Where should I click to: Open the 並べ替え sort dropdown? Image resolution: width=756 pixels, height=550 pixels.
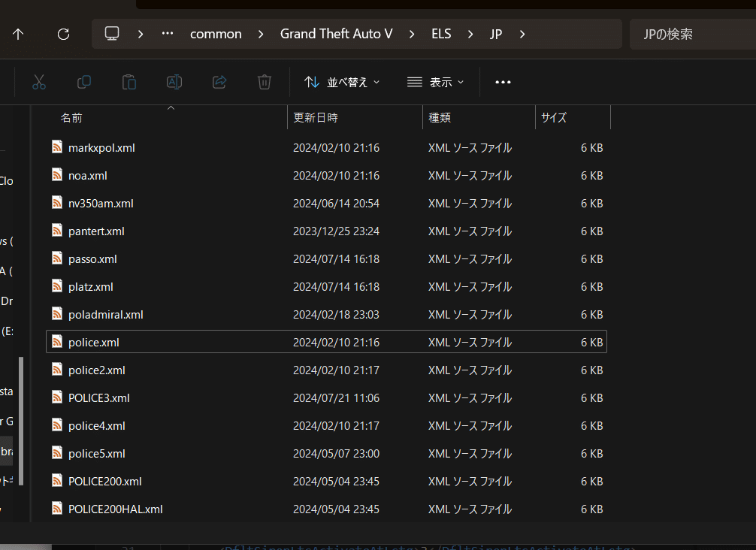[342, 82]
